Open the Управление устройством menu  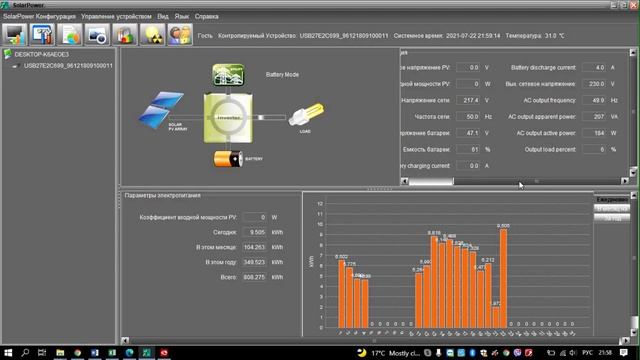[x=116, y=16]
